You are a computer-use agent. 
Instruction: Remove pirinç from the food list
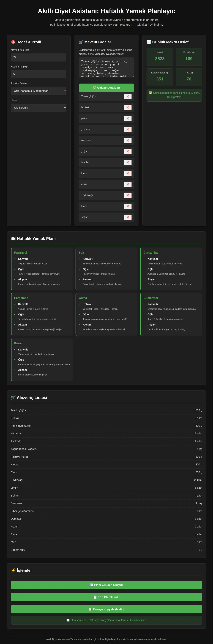128,118
